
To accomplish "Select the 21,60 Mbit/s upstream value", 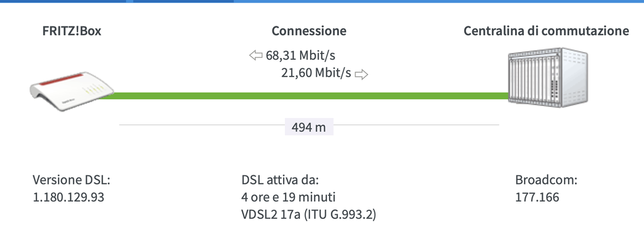I will click(316, 73).
